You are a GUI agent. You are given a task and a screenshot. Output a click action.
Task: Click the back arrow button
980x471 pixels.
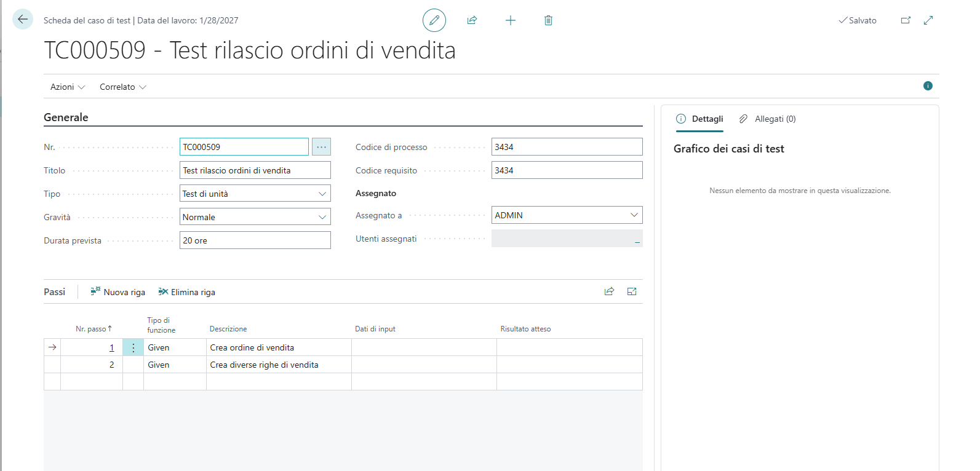point(23,20)
